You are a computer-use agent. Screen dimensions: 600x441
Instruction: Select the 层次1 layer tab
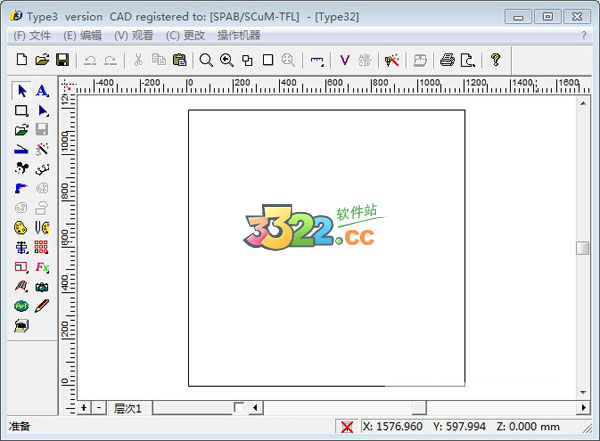click(129, 408)
